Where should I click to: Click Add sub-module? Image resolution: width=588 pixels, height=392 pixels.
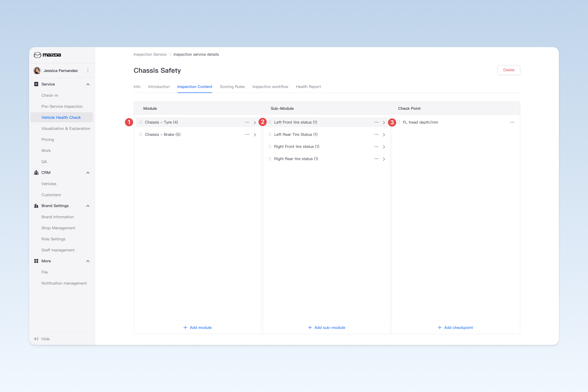326,327
